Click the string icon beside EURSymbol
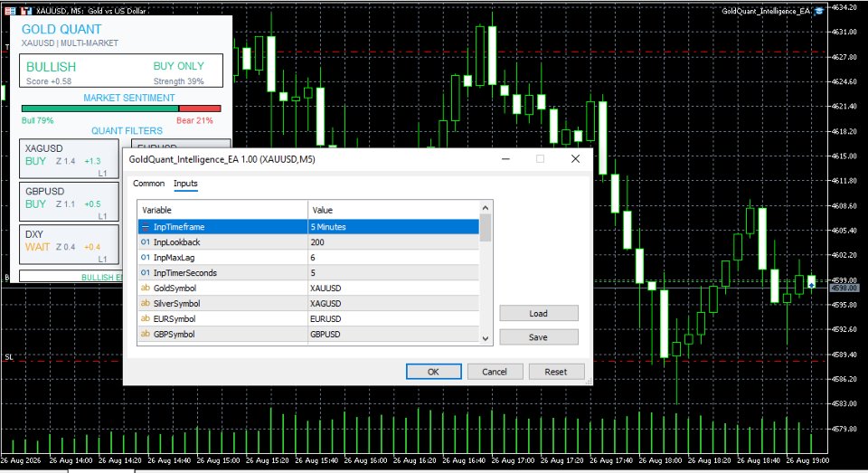868x473 pixels. point(146,318)
